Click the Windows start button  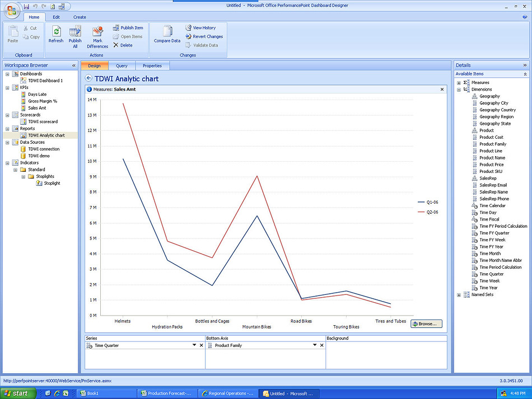click(18, 393)
